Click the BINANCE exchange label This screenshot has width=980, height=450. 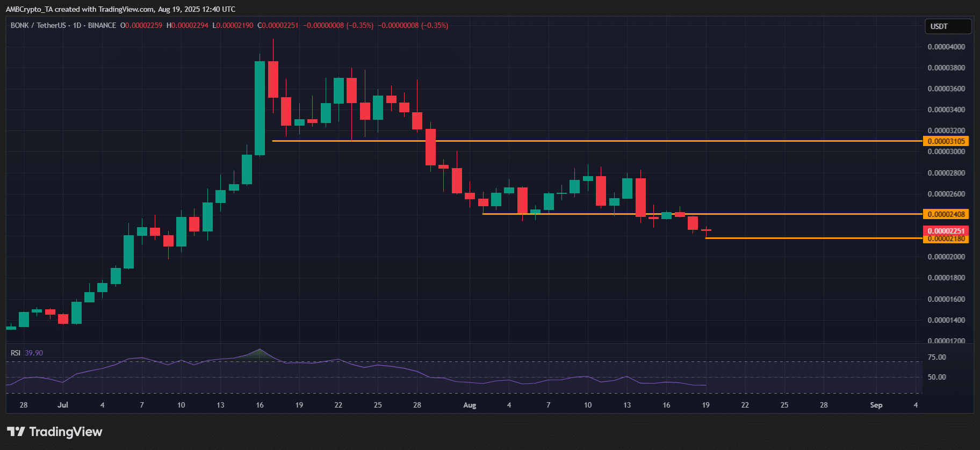[x=102, y=25]
